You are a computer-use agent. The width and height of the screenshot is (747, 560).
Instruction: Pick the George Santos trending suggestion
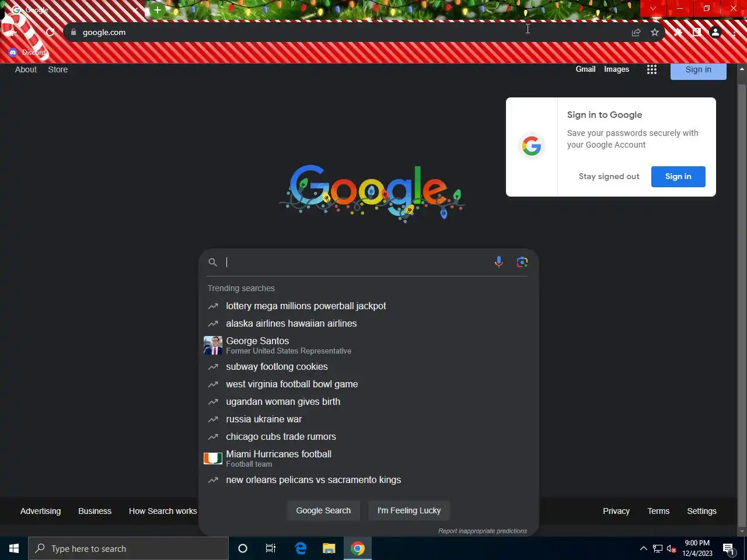coord(369,345)
